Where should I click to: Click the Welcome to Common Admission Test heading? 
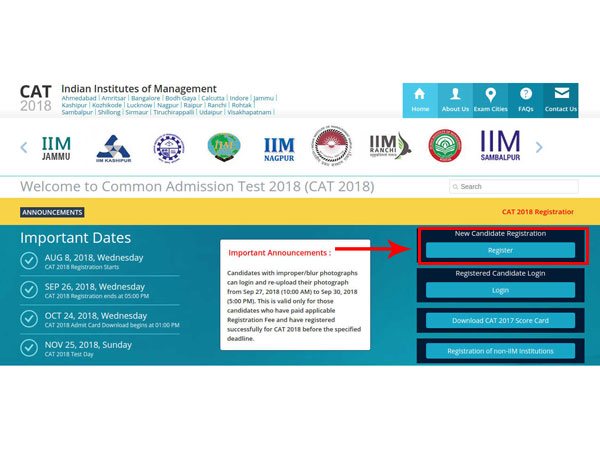coord(197,186)
